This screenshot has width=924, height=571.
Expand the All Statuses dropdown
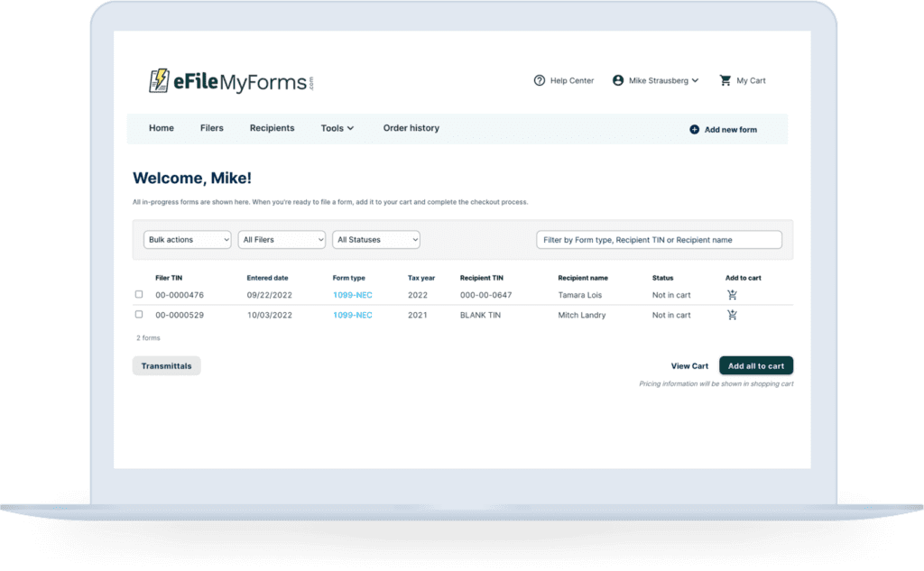pos(375,239)
